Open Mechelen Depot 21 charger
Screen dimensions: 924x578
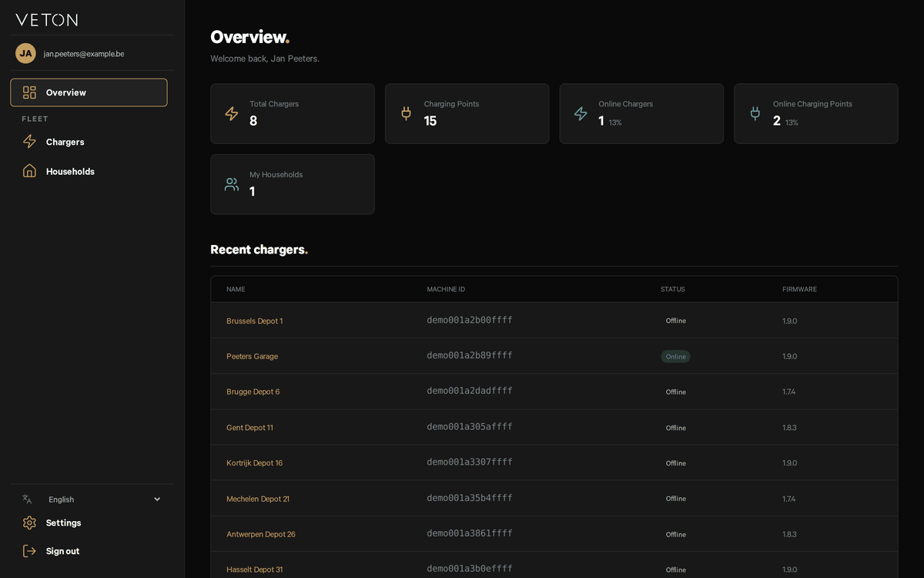258,499
